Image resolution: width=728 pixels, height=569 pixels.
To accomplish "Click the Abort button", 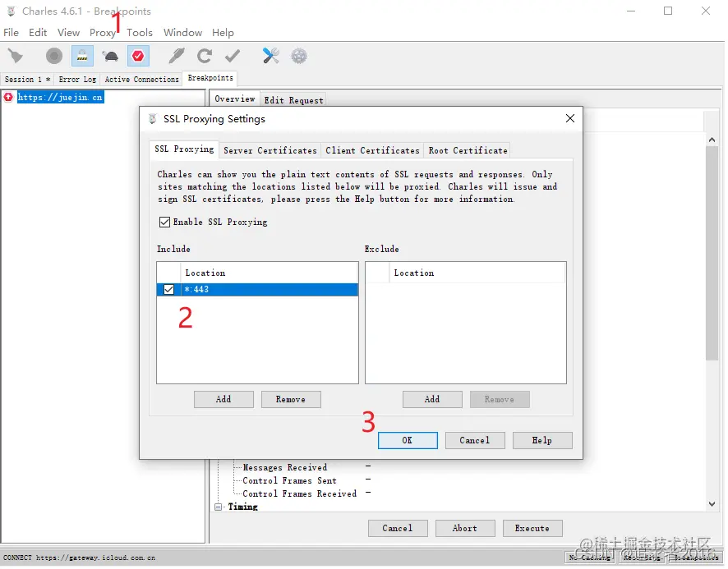I will pyautogui.click(x=465, y=528).
